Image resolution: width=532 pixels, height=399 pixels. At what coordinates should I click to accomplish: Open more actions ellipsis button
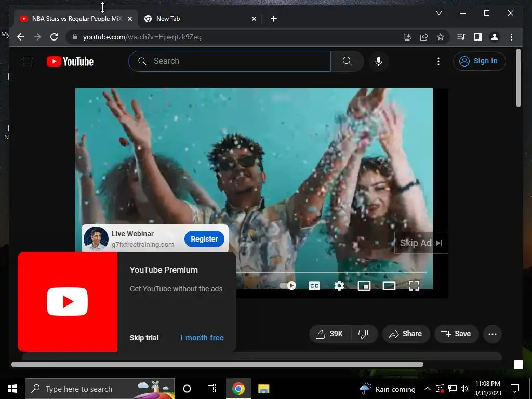tap(493, 334)
